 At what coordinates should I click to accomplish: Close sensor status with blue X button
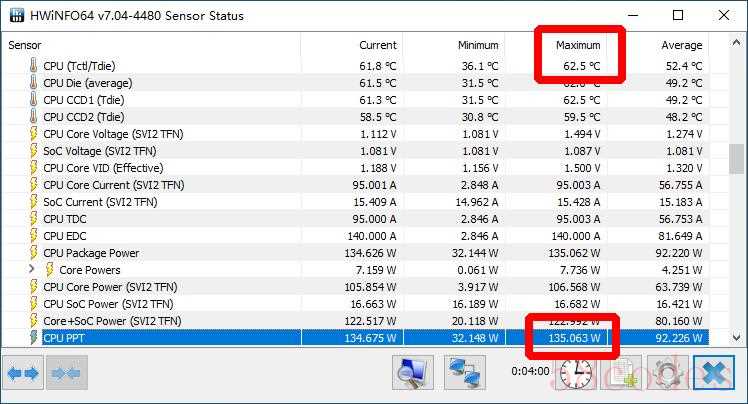tap(713, 373)
